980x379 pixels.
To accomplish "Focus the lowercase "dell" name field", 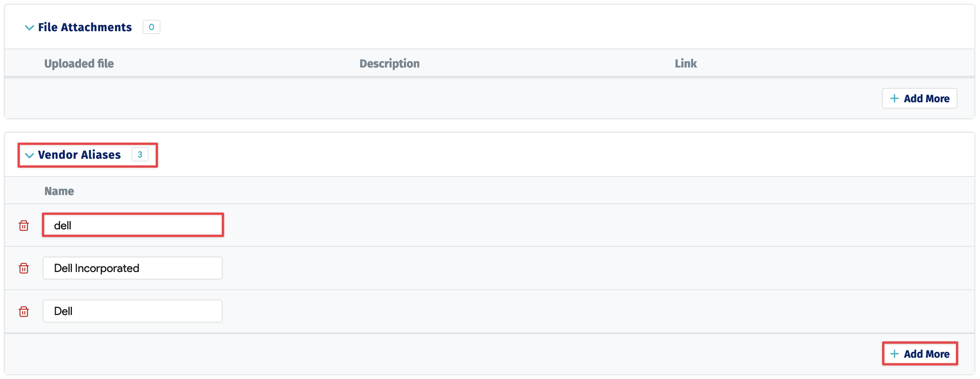I will (x=133, y=225).
